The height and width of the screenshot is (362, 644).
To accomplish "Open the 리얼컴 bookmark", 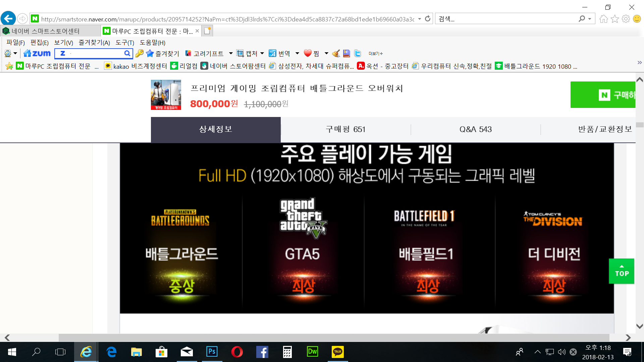I will (x=184, y=66).
